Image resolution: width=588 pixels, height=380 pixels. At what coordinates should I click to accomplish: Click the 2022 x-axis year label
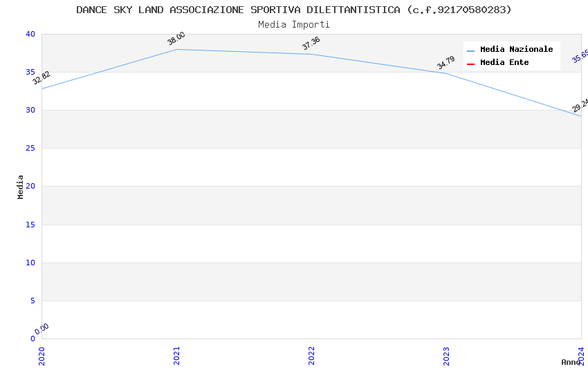click(x=311, y=356)
